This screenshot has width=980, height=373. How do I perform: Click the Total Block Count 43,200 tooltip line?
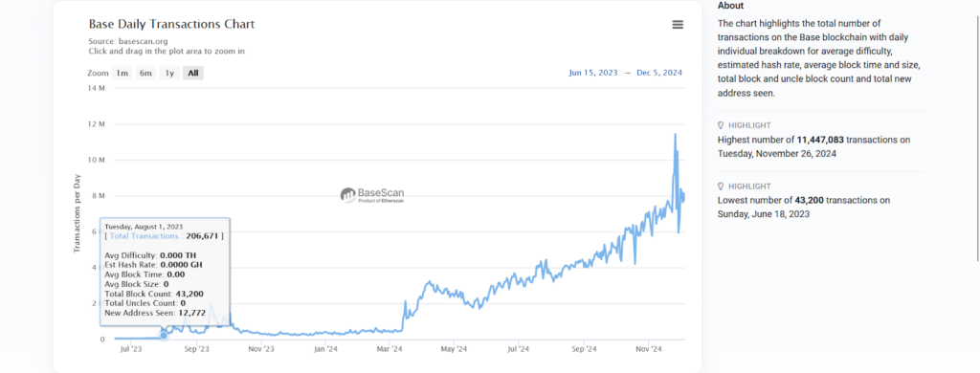coord(154,294)
